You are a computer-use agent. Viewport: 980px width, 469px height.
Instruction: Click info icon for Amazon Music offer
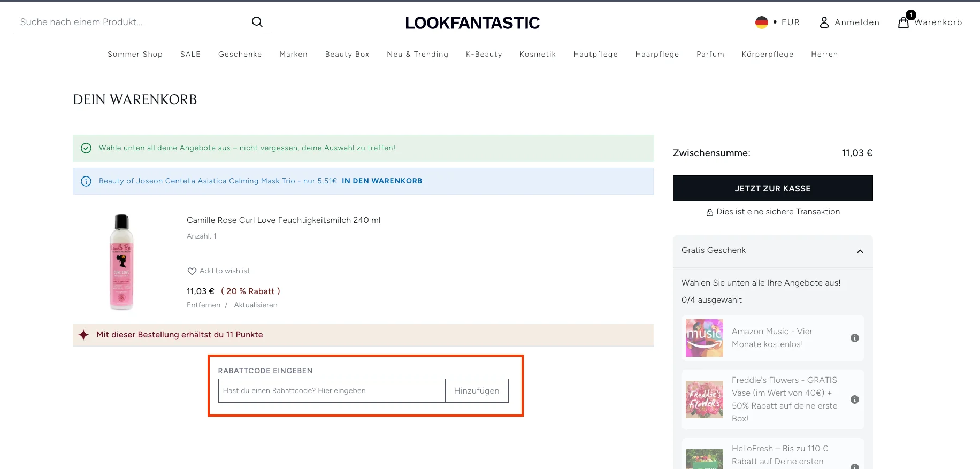click(x=855, y=338)
